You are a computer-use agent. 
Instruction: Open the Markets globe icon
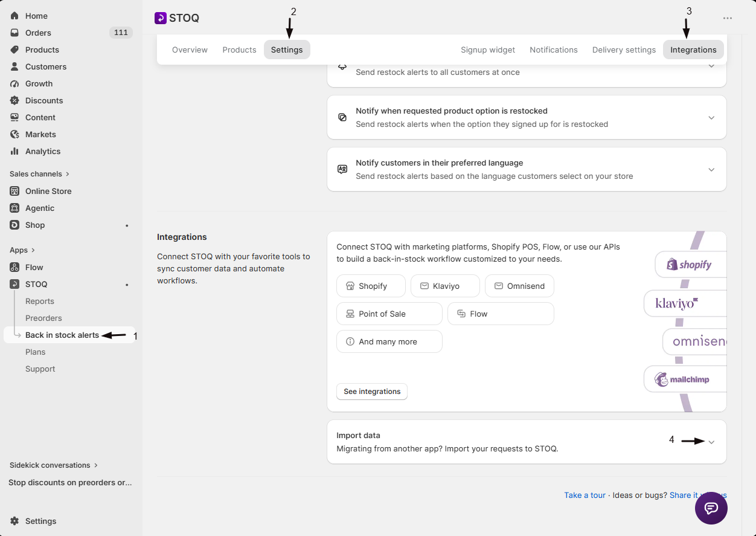tap(14, 134)
